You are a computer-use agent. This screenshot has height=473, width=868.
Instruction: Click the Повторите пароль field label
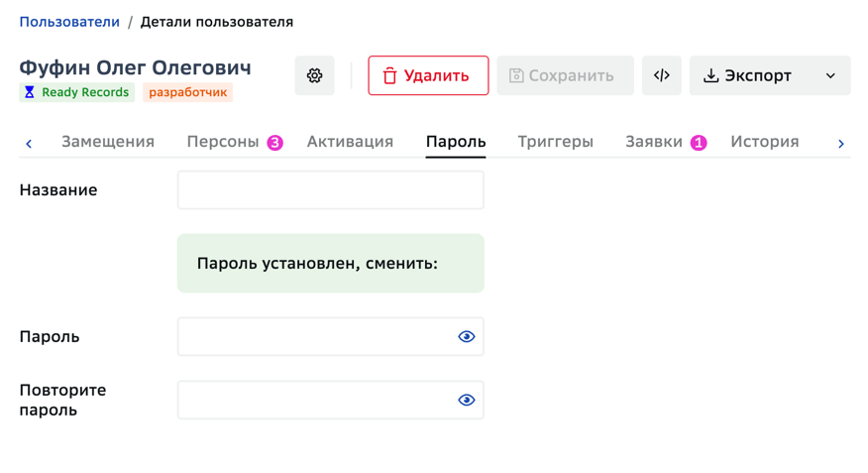tap(62, 400)
